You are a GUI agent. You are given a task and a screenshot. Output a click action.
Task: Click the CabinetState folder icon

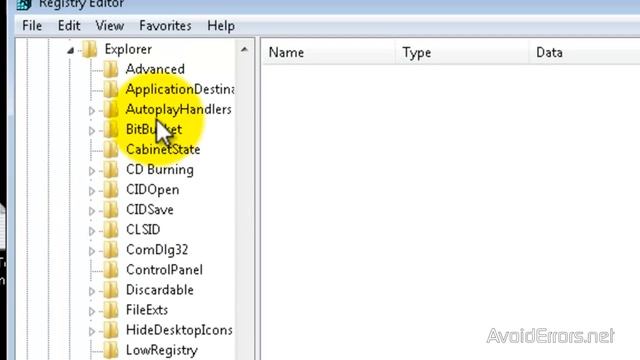coord(111,149)
